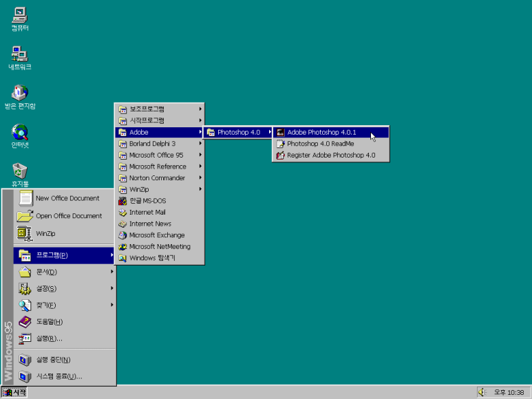Launch WinZip from Start menu top

click(x=65, y=234)
